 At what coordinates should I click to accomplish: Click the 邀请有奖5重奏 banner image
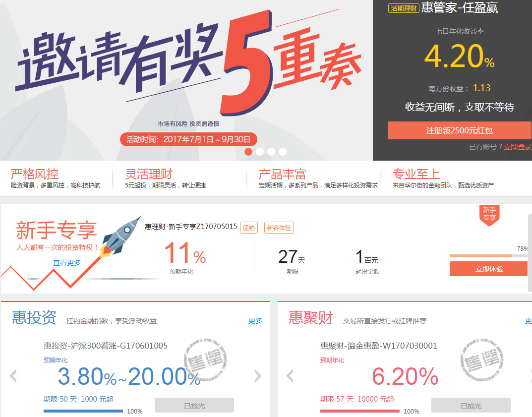pos(186,80)
